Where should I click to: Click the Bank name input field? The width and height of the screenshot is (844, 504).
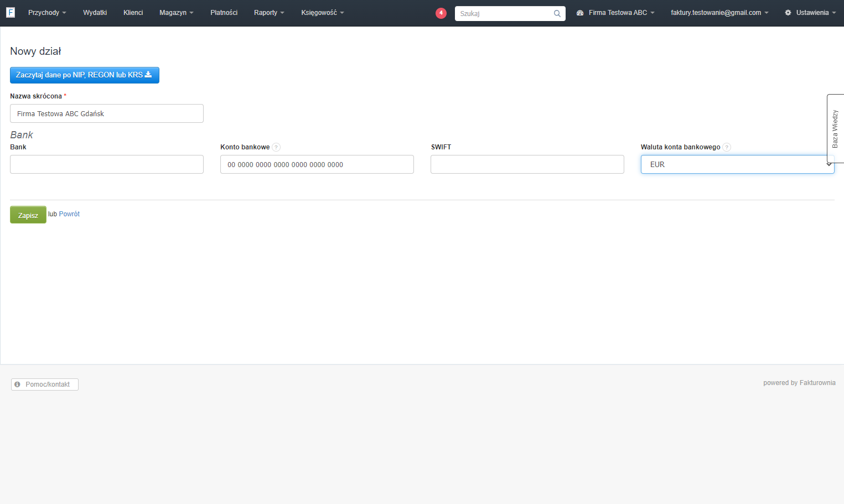[x=107, y=164]
